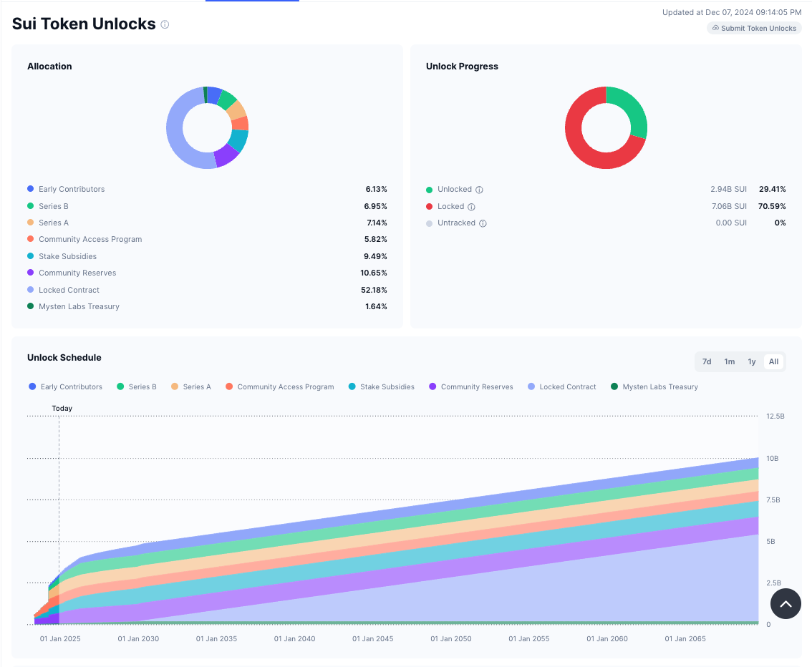This screenshot has width=812, height=667.
Task: Switch the unlock schedule to 1m
Action: click(x=729, y=361)
